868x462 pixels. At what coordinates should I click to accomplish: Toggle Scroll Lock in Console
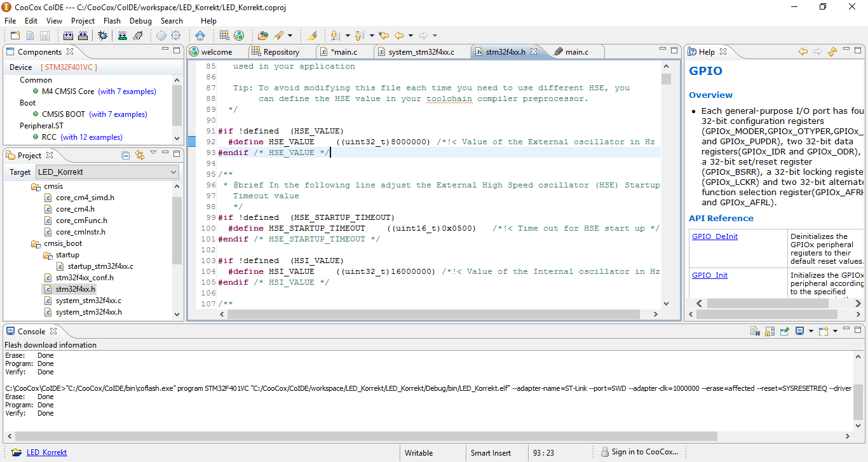[x=770, y=331]
